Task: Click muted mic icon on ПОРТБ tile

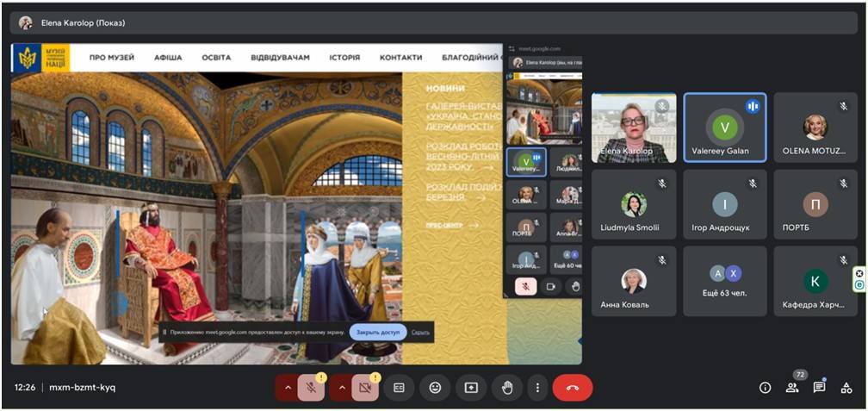Action: click(x=843, y=184)
